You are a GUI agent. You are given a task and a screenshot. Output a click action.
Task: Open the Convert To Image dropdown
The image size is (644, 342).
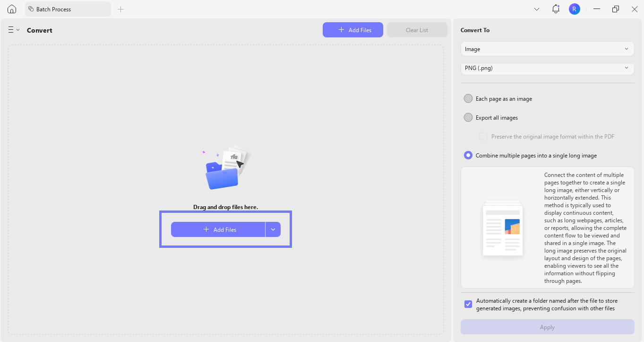[548, 49]
